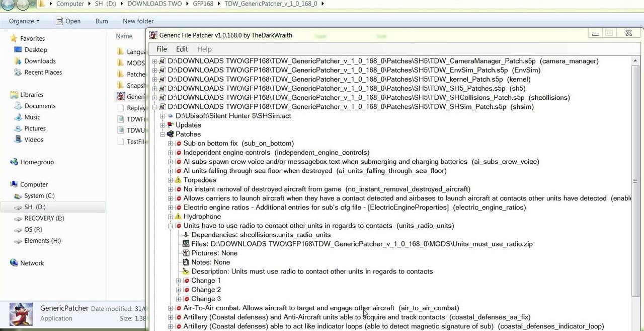Click the Description pencil icon

[186, 271]
